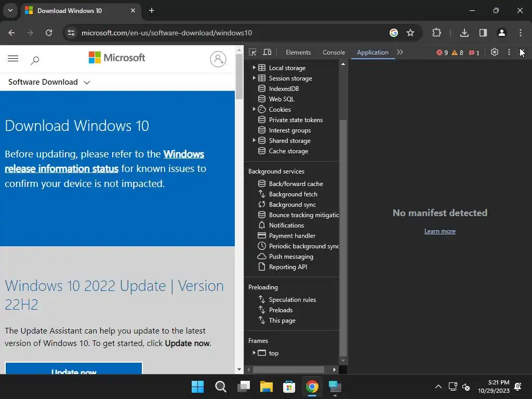The width and height of the screenshot is (532, 399).
Task: Click the red errors counter showing 9
Action: pos(443,52)
